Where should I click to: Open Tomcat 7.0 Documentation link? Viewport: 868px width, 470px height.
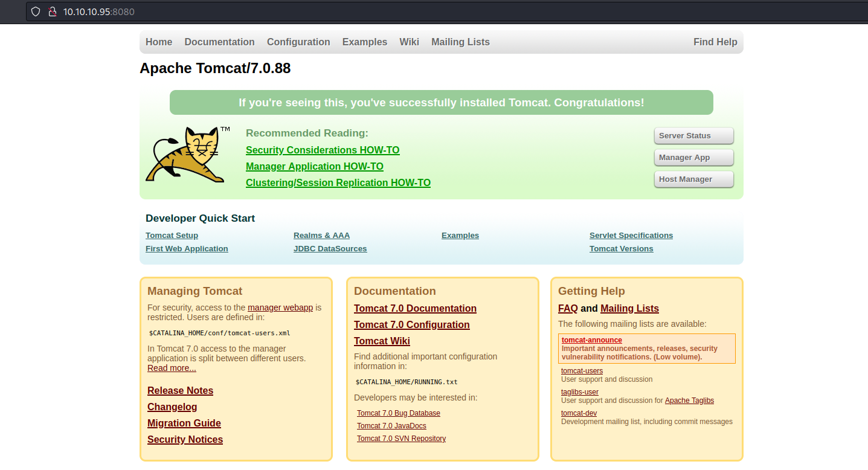point(415,308)
